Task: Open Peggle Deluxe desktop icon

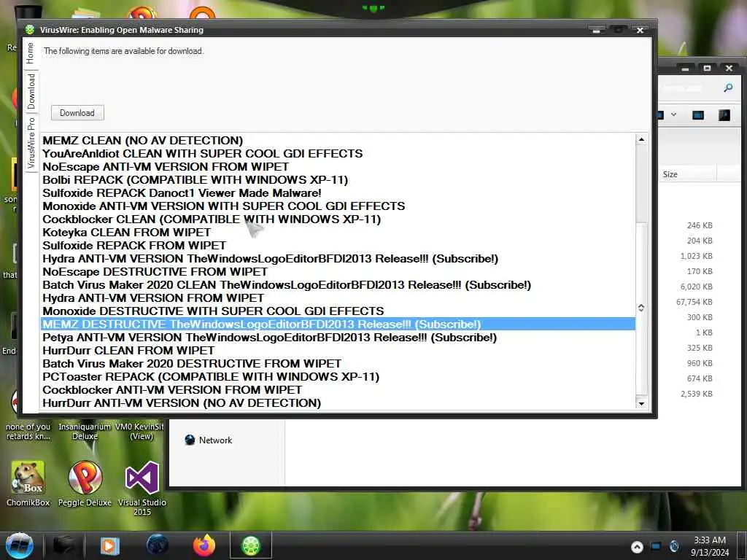Action: pos(85,484)
